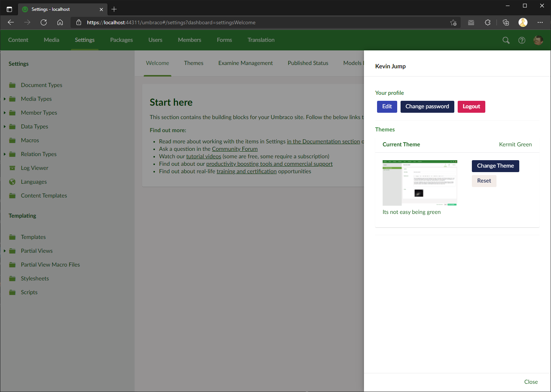Click the Change Theme button

(495, 166)
